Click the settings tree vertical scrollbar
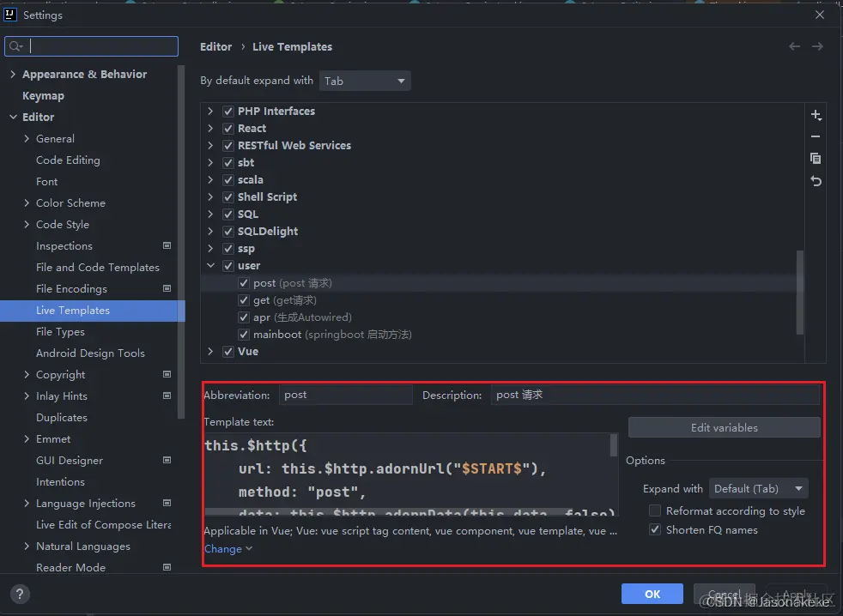The width and height of the screenshot is (843, 616). point(181,242)
